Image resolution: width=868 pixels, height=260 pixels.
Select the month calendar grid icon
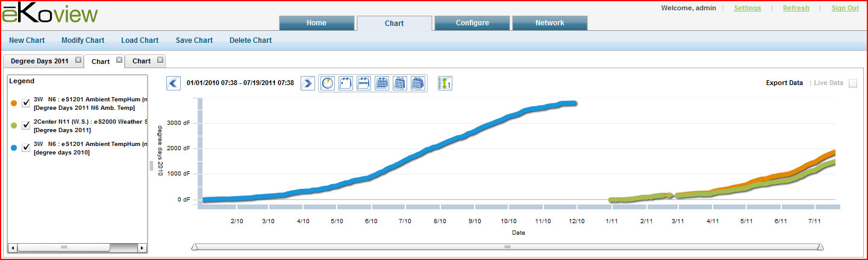pos(382,83)
